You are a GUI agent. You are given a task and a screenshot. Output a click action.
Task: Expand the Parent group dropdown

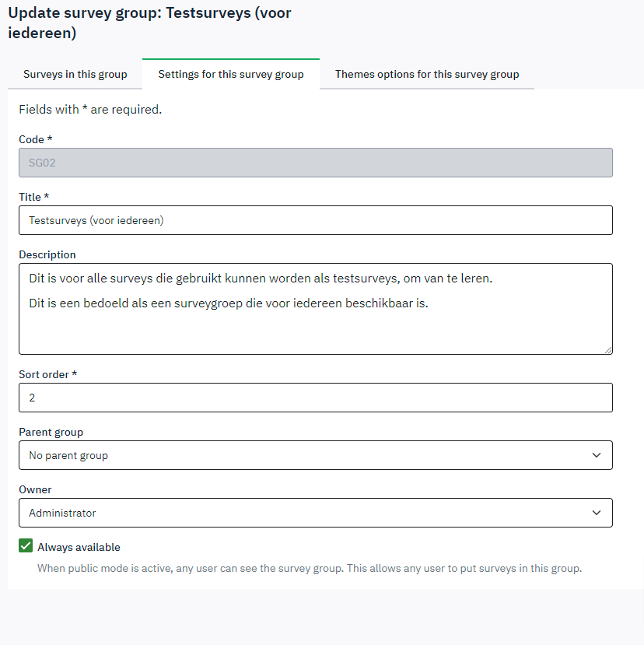[315, 455]
